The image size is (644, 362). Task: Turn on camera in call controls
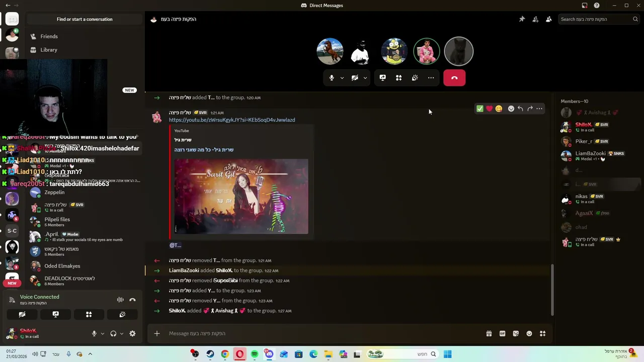355,78
